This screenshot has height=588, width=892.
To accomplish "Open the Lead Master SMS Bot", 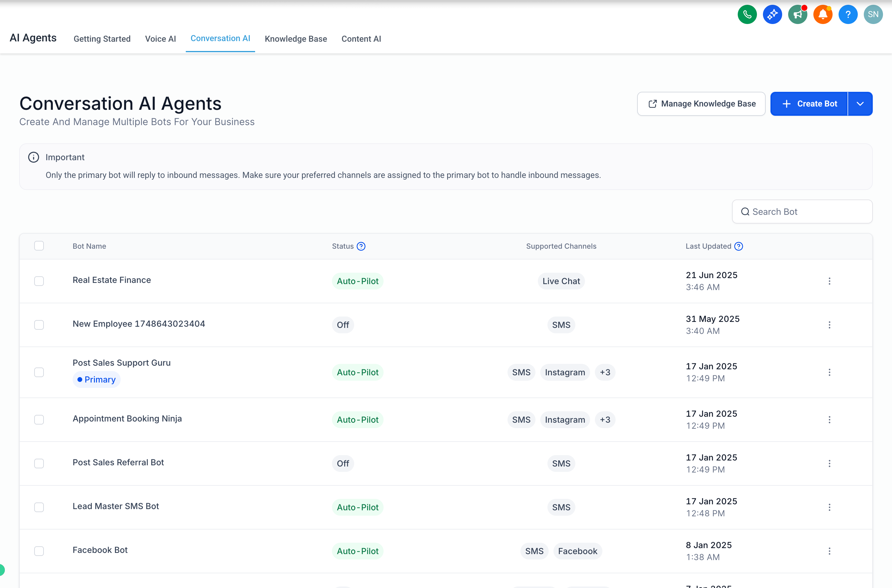I will tap(116, 506).
